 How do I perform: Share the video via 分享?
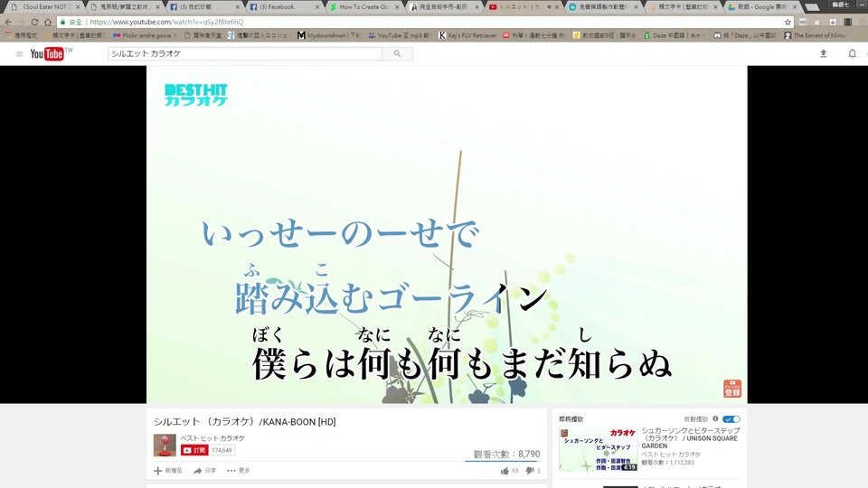point(205,471)
